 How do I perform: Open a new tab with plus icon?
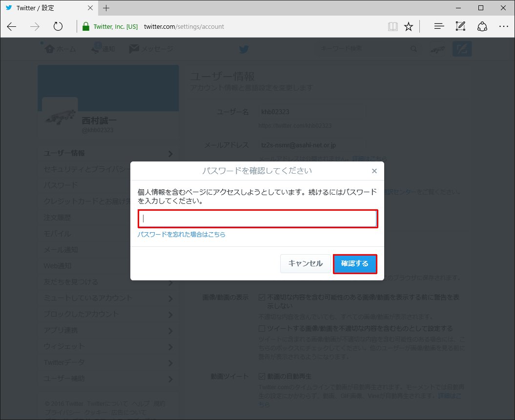[106, 8]
